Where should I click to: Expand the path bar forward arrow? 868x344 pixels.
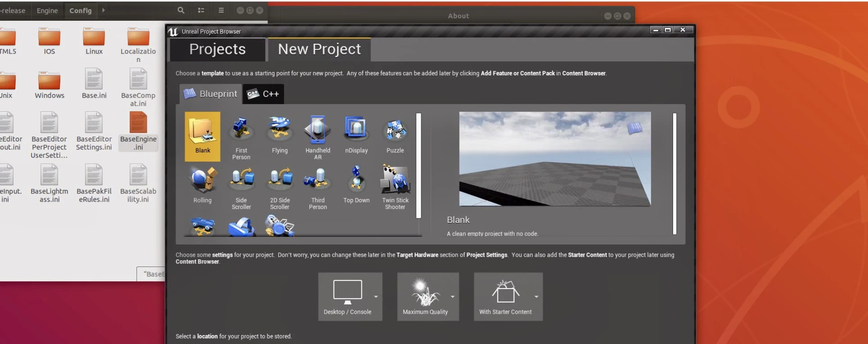click(x=104, y=10)
